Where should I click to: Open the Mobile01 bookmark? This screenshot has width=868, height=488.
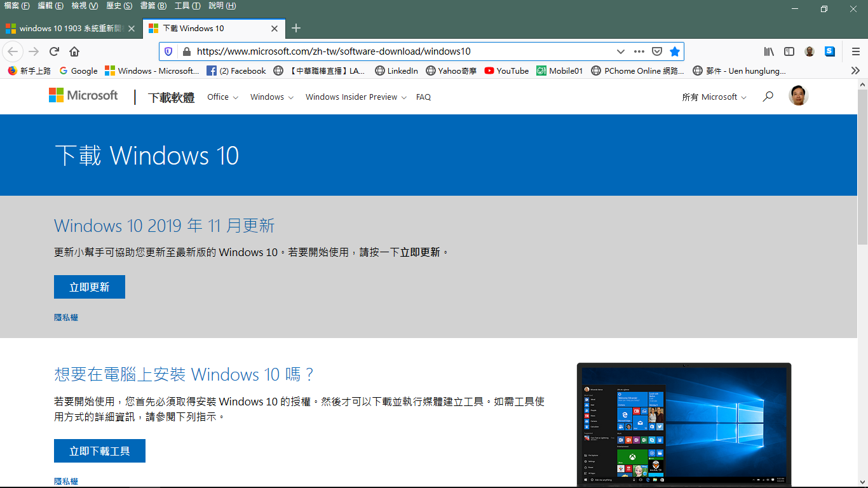560,71
